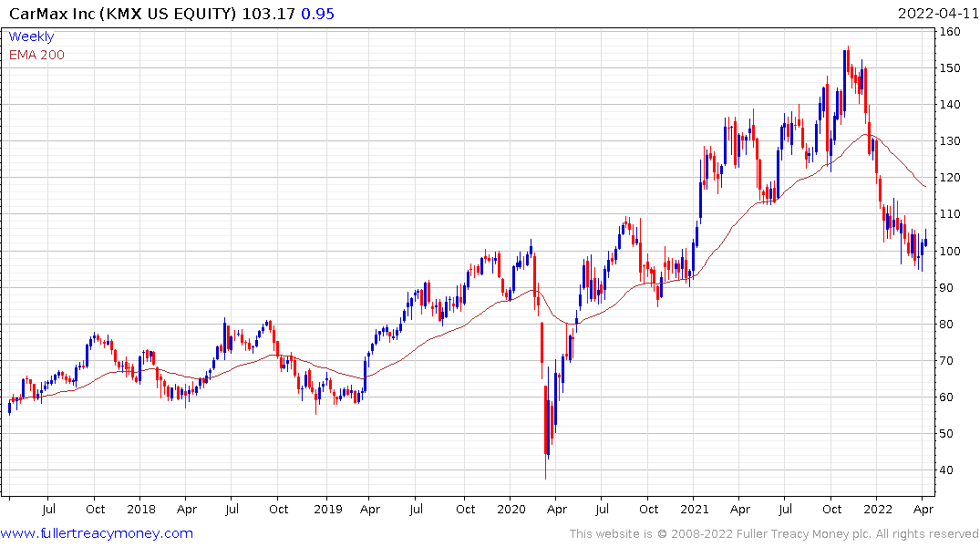Click the 90 price axis label
980x547 pixels.
click(x=947, y=287)
